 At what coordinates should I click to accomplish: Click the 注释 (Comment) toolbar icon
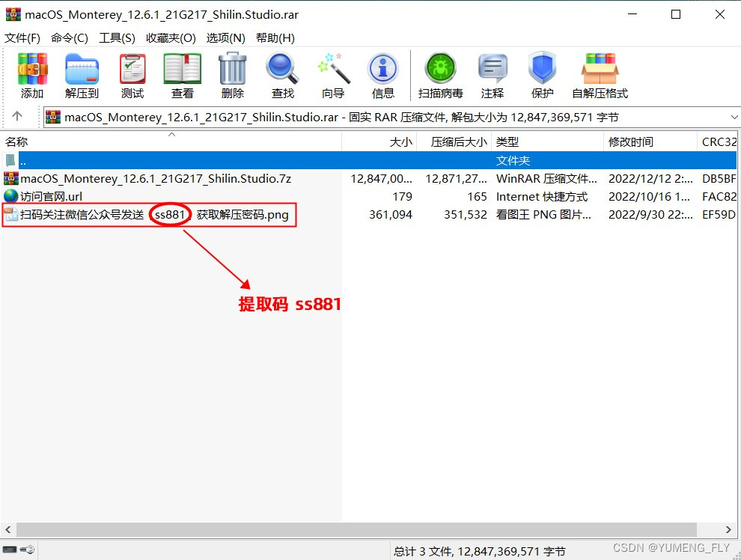493,69
